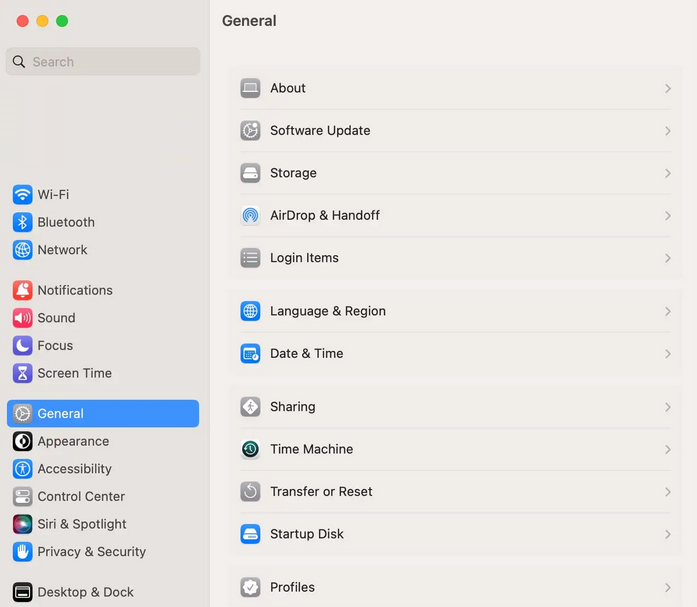Click the General page title text

coord(249,21)
